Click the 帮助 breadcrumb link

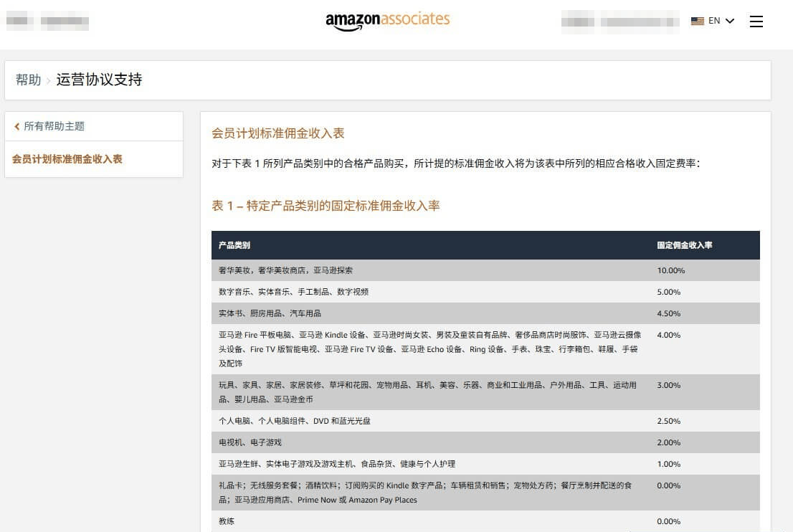click(29, 80)
